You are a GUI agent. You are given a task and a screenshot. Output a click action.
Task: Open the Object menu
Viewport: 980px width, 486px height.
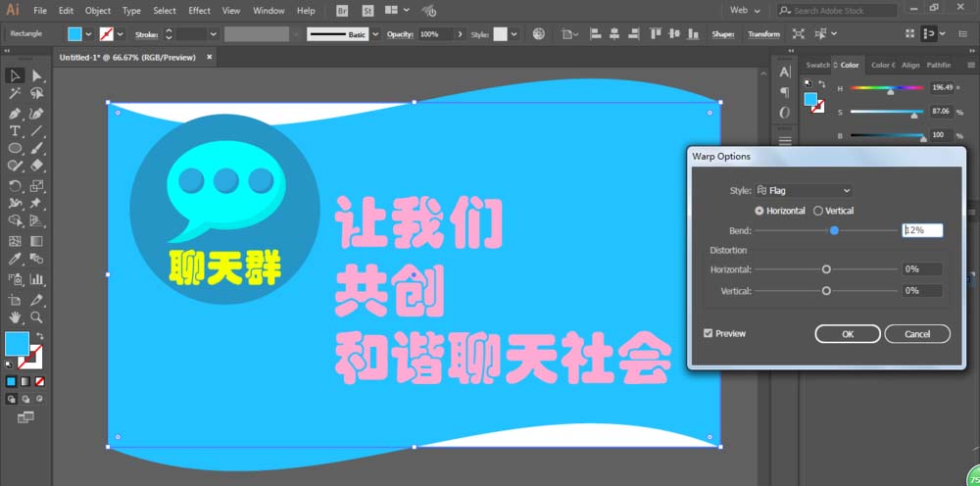tap(97, 11)
